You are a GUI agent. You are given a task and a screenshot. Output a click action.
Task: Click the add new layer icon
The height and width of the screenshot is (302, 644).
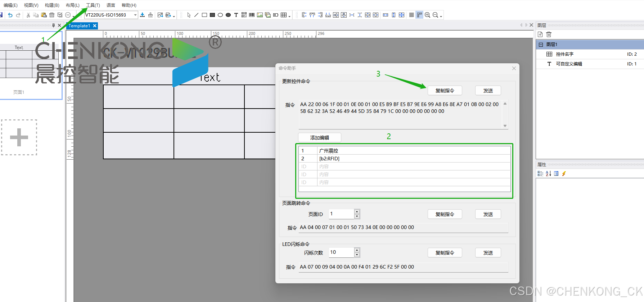[x=540, y=35]
